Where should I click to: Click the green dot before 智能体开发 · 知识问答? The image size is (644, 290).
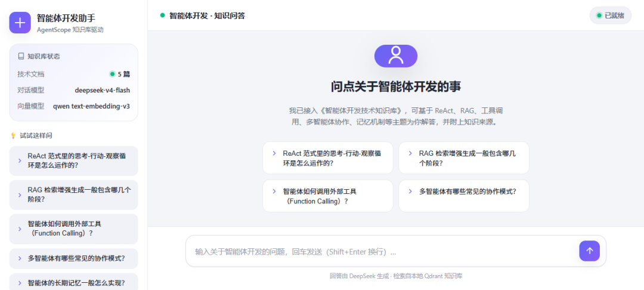(163, 16)
